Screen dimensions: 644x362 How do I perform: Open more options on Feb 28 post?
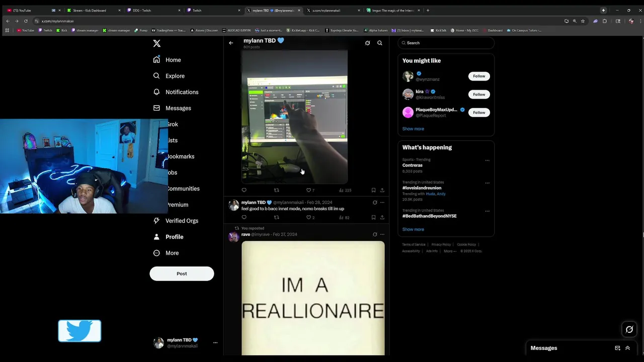point(382,203)
